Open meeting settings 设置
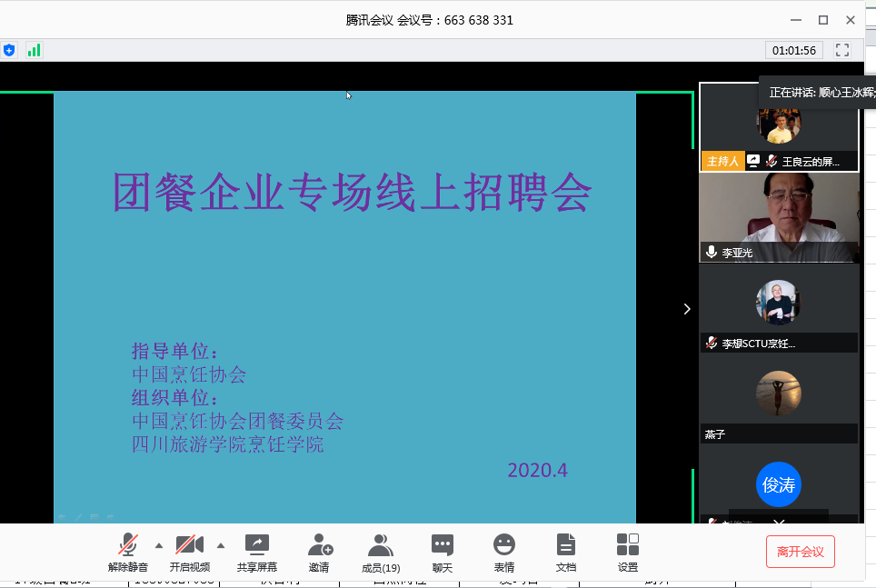Screen dimensions: 876x588 tap(628, 553)
